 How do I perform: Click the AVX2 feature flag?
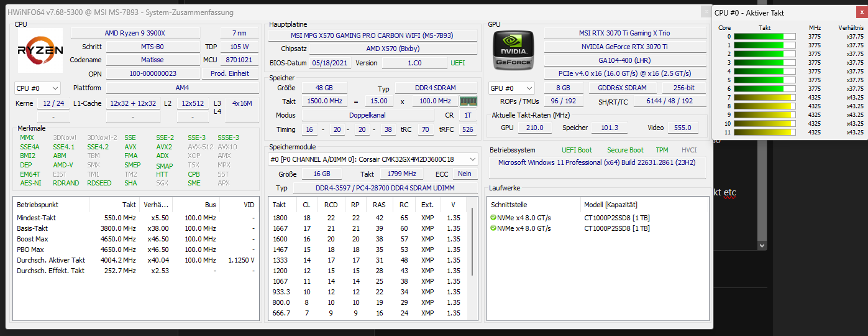pyautogui.click(x=165, y=147)
